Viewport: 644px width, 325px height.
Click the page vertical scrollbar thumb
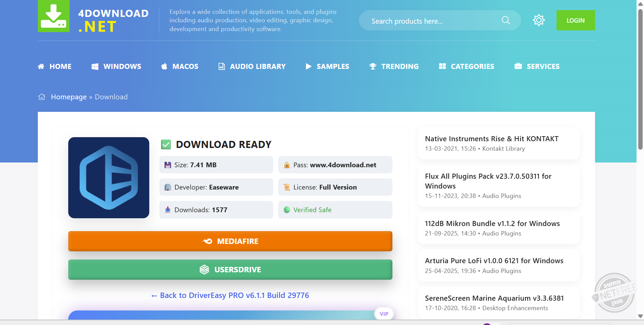[x=640, y=79]
